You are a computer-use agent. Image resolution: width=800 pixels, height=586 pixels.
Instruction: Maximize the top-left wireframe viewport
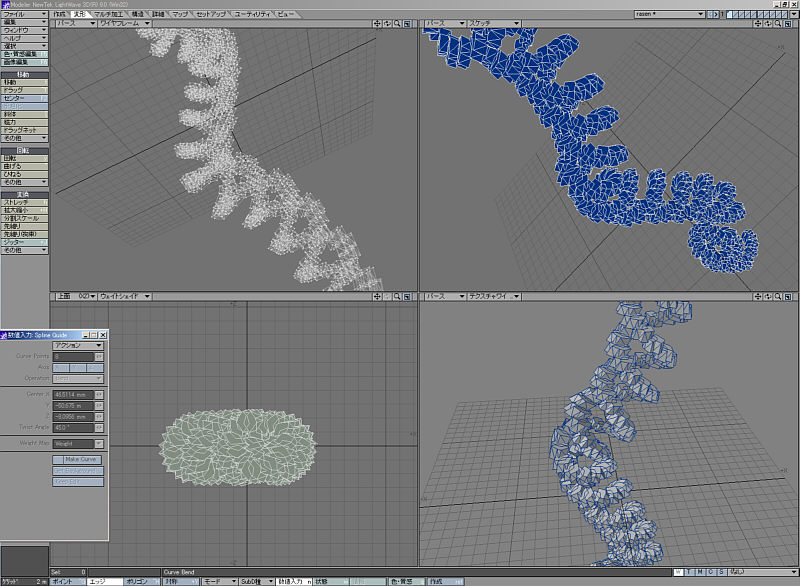pos(409,22)
